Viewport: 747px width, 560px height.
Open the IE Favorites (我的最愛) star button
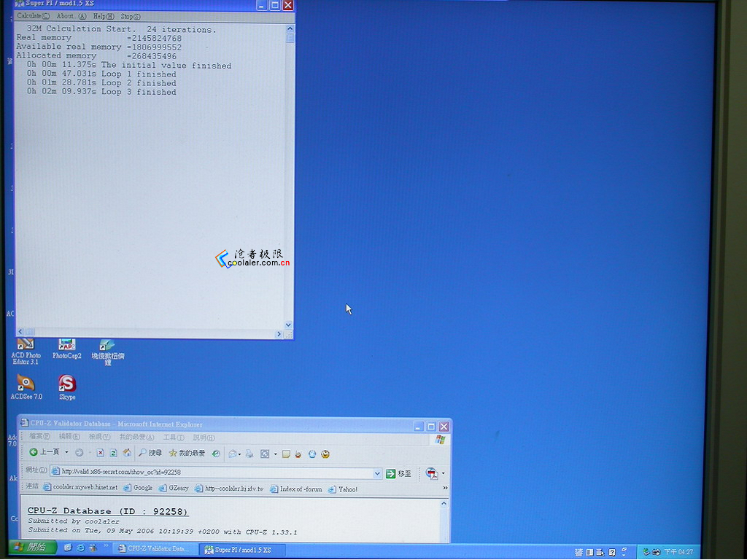(x=187, y=454)
